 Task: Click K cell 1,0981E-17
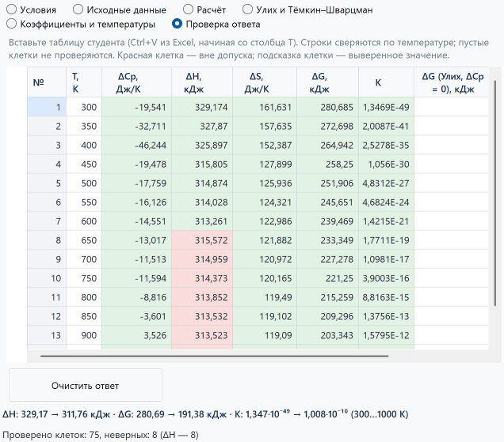click(x=386, y=258)
